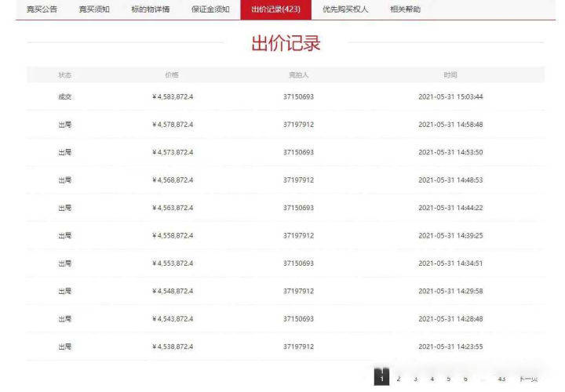Click the 竞拍人 column header
Image resolution: width=565 pixels, height=392 pixels.
(x=298, y=75)
